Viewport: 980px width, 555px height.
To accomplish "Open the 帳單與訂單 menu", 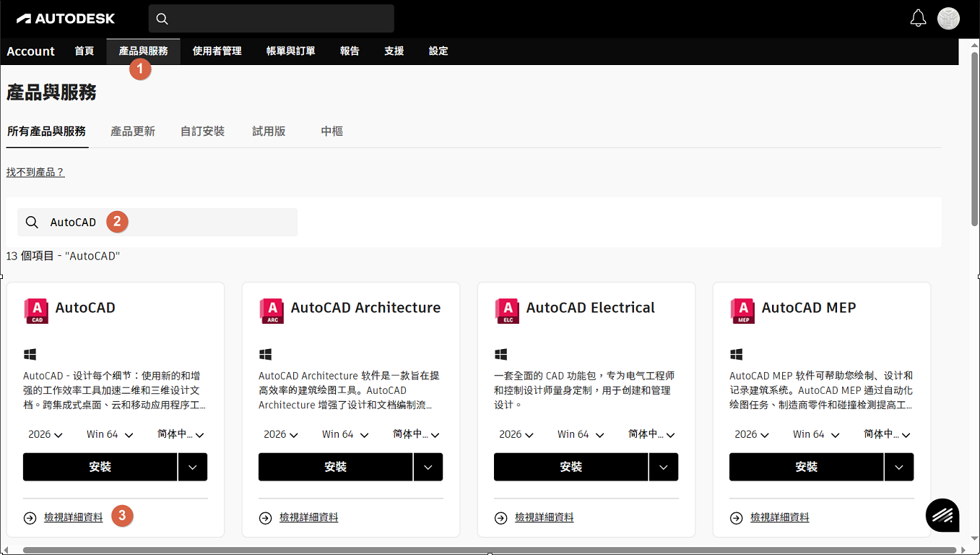I will coord(291,51).
